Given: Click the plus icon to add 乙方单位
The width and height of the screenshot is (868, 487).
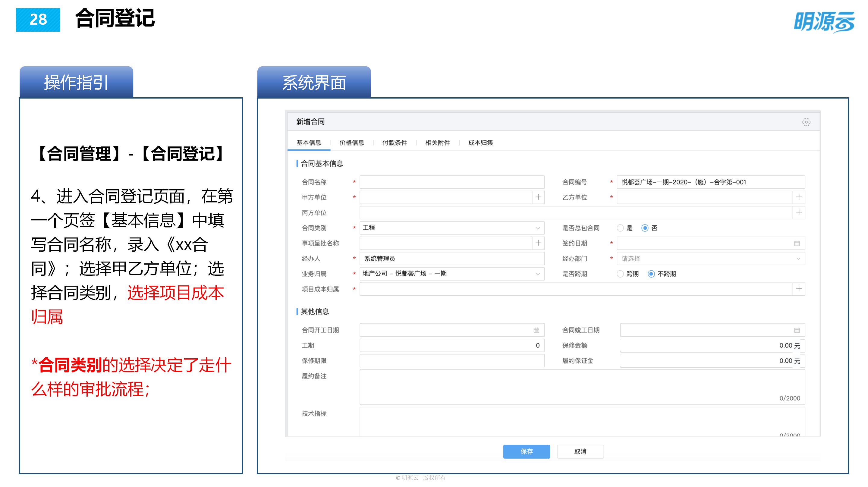Looking at the screenshot, I should 799,197.
